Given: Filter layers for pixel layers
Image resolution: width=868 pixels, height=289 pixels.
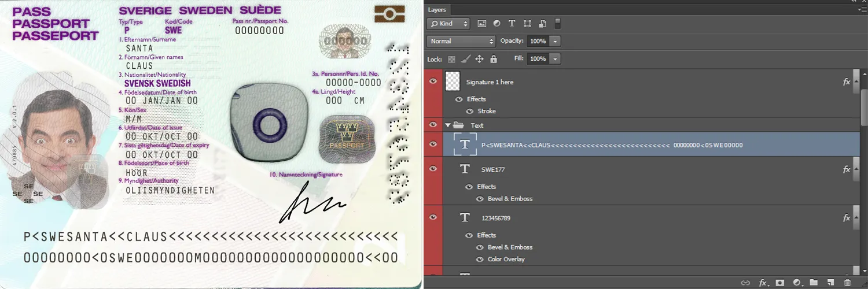Looking at the screenshot, I should 481,24.
